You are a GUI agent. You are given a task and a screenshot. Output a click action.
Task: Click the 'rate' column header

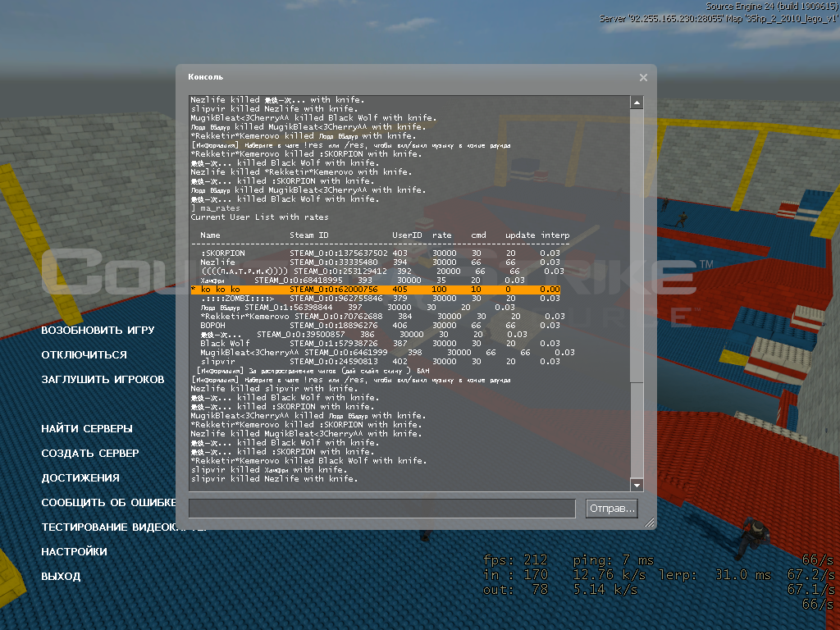point(441,235)
